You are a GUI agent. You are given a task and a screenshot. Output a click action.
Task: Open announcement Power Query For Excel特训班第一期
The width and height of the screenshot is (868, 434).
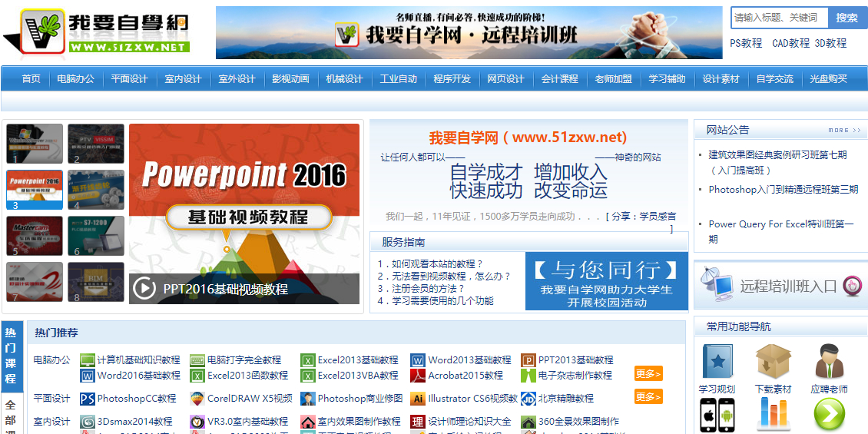(x=781, y=231)
